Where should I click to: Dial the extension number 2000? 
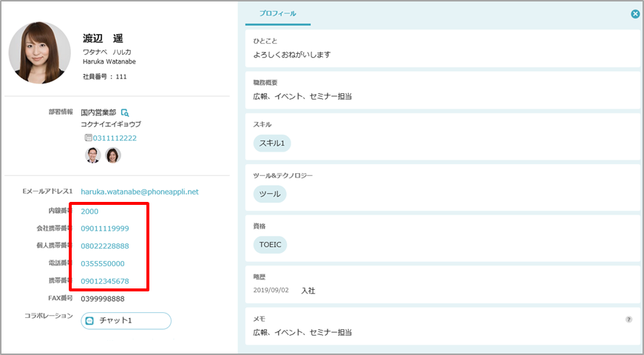tap(89, 212)
